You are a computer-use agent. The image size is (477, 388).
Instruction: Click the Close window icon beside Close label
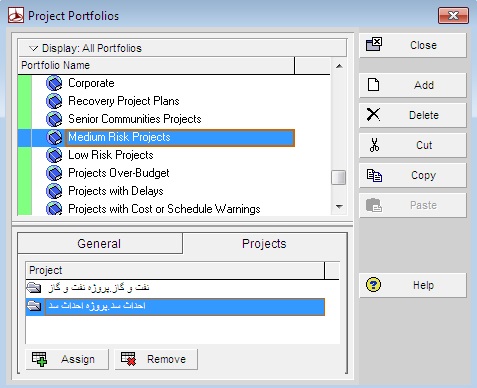click(x=374, y=44)
